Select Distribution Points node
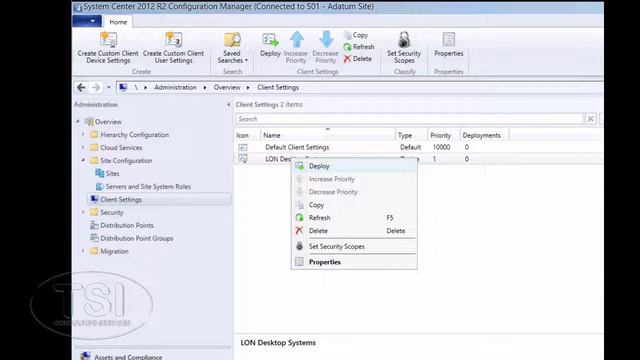This screenshot has width=640, height=360. point(122,225)
